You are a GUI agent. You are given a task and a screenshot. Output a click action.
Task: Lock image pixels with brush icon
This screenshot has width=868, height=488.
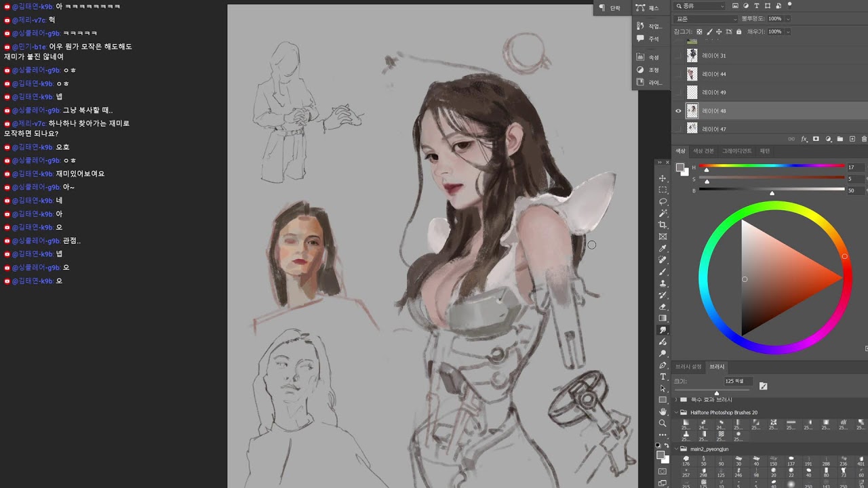click(x=709, y=32)
